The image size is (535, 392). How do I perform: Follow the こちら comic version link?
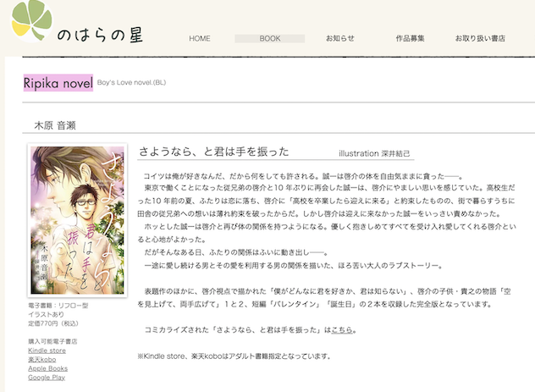pos(342,330)
